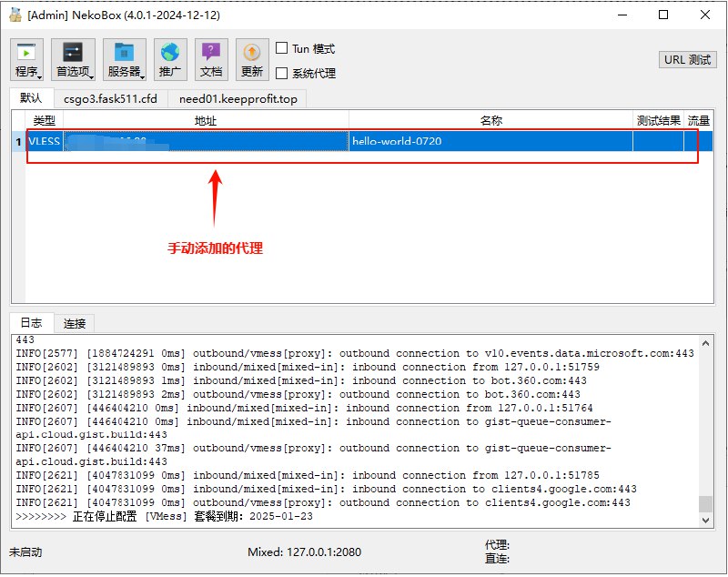The height and width of the screenshot is (577, 728).
Task: Click the NekoBox app icon in title bar
Action: 15,15
